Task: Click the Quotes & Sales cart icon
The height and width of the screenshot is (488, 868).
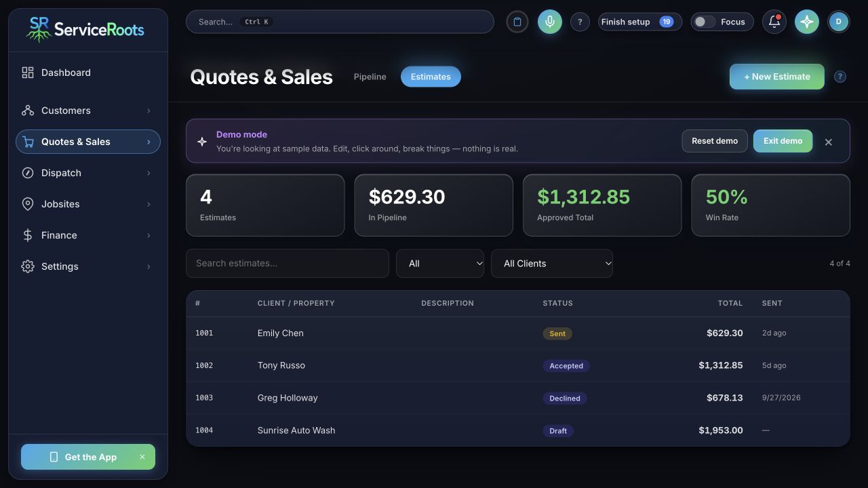Action: [28, 142]
